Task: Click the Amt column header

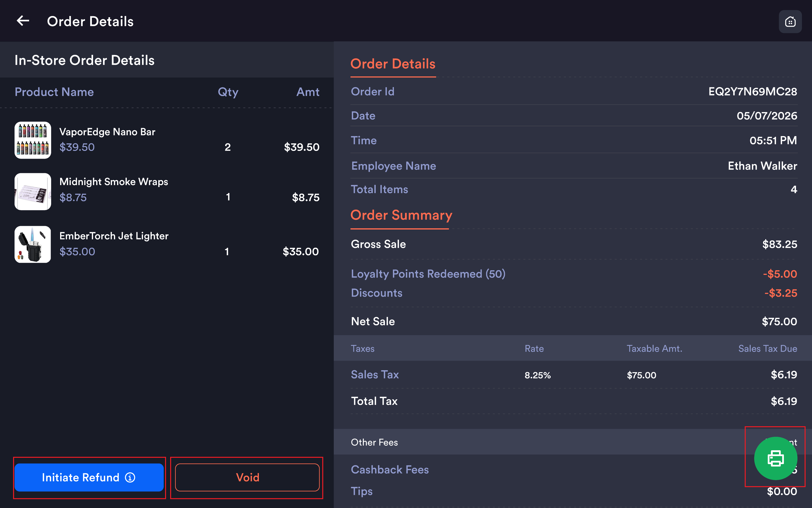Action: 308,92
